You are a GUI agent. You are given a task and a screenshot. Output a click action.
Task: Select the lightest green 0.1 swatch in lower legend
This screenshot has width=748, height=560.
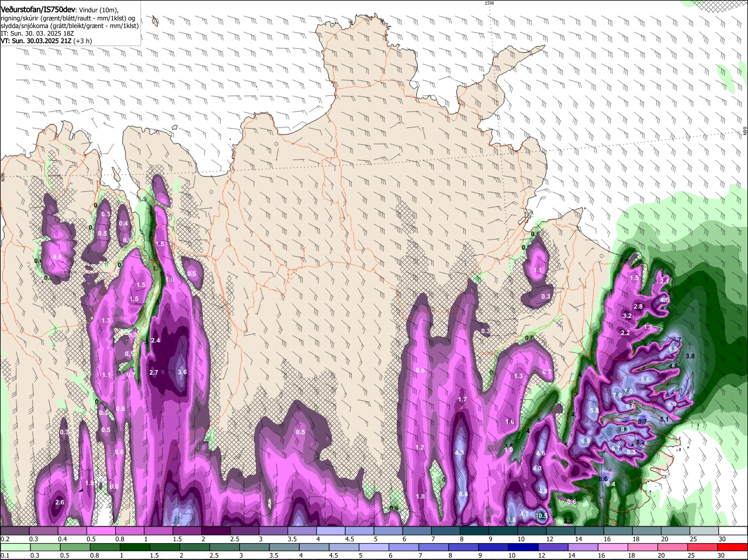point(15,547)
